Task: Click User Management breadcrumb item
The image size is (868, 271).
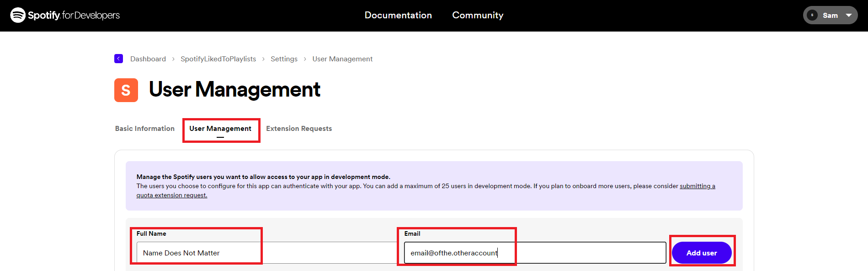Action: pos(342,59)
